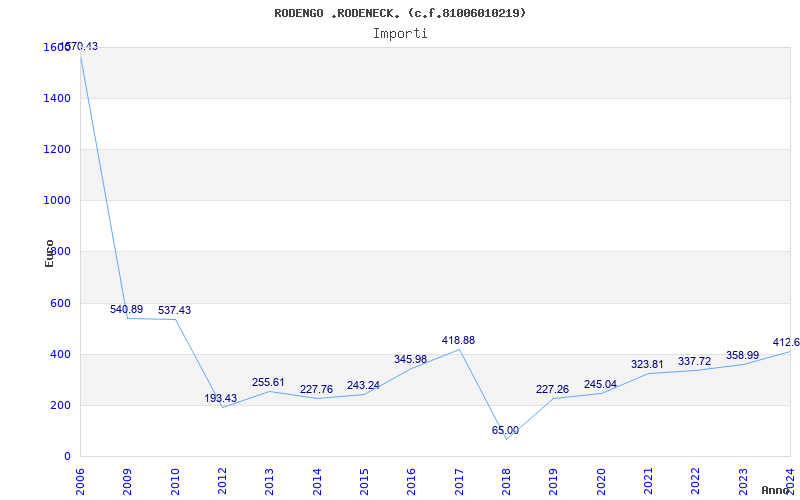Viewport: 800px width, 500px height.
Task: Select the lowest value label 65.00
Action: 505,431
